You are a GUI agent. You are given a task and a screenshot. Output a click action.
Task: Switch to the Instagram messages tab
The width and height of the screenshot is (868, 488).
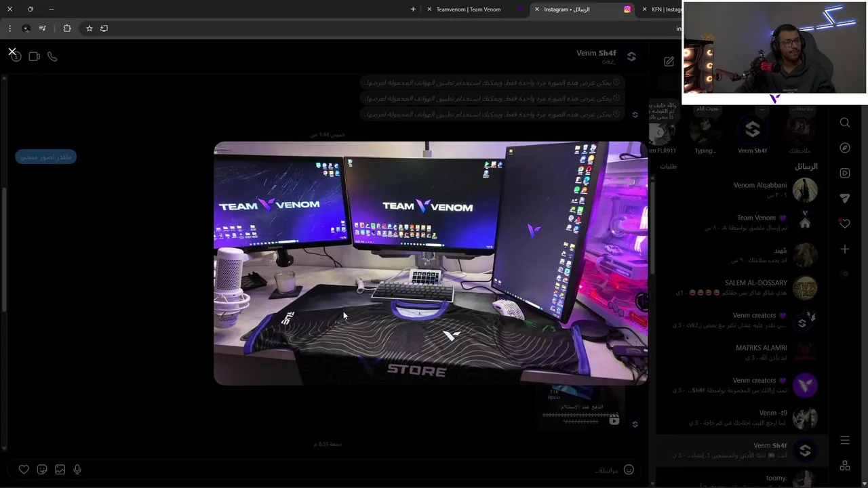(583, 9)
